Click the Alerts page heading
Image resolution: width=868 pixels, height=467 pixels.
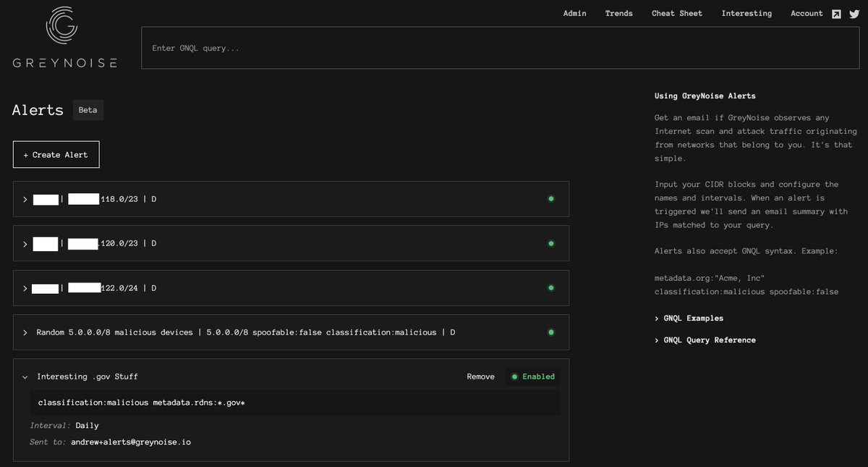pyautogui.click(x=38, y=110)
